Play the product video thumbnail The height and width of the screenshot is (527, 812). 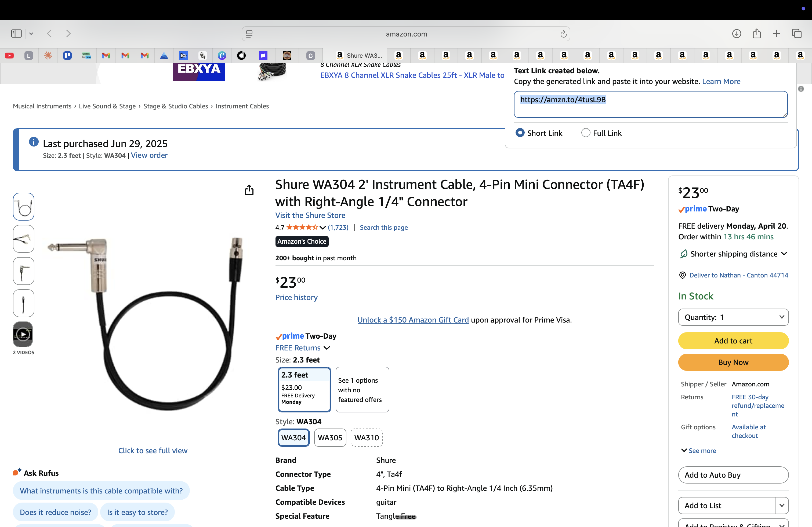[23, 334]
